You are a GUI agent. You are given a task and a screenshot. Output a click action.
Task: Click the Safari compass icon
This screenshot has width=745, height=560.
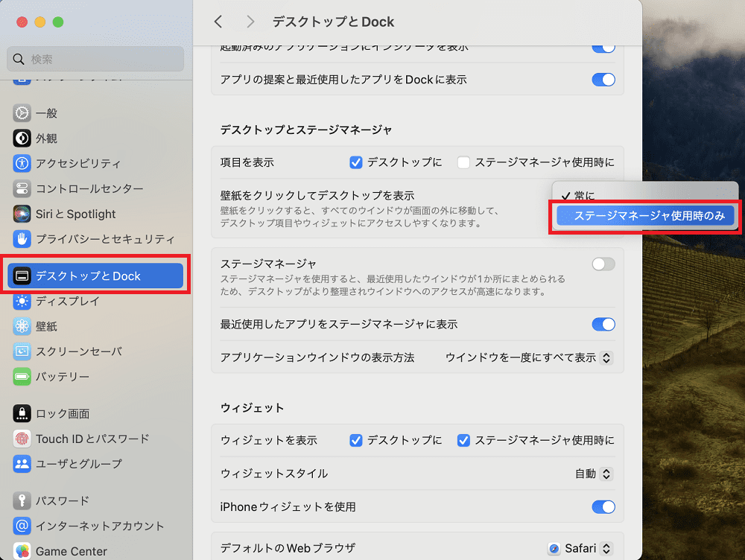tap(554, 549)
